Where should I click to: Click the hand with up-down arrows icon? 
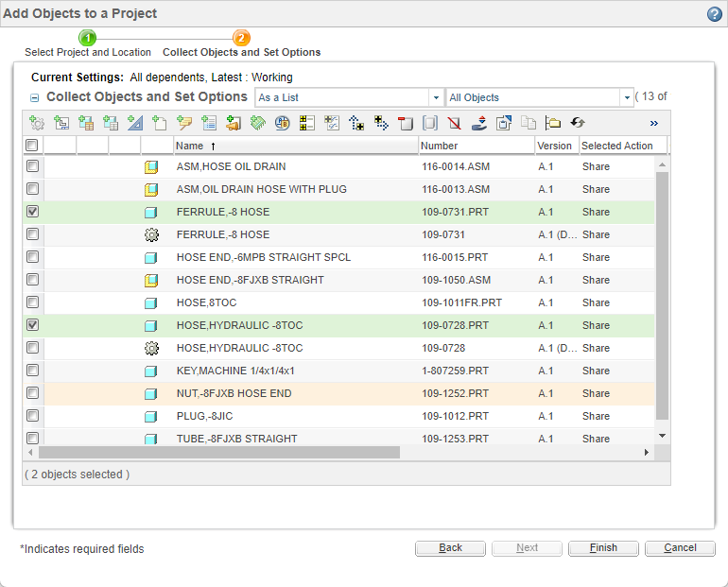[479, 123]
